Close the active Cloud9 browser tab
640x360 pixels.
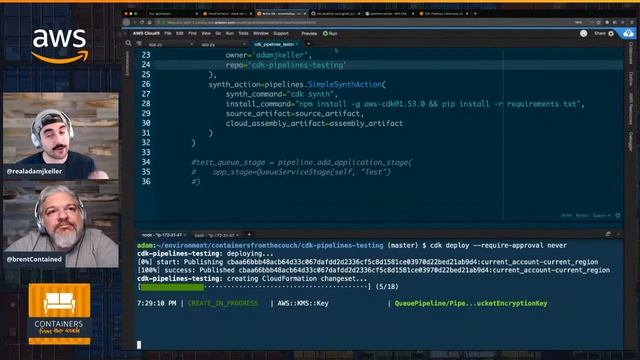point(305,13)
